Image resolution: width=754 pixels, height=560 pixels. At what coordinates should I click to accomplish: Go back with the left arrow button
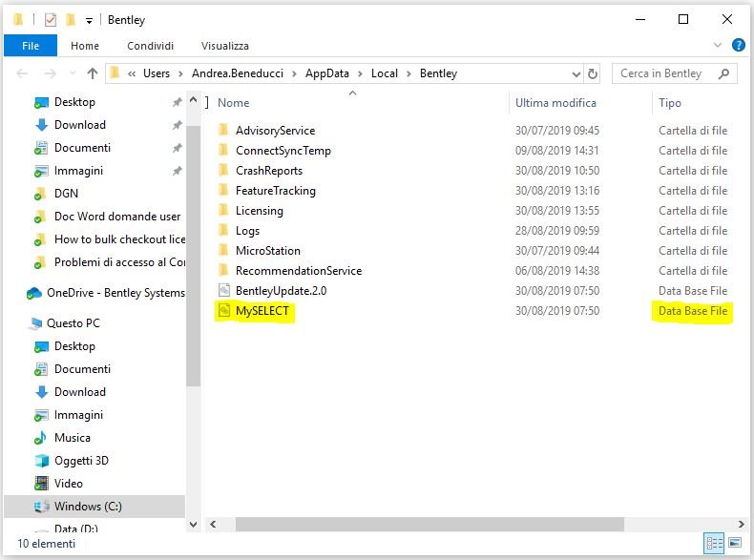[x=23, y=73]
